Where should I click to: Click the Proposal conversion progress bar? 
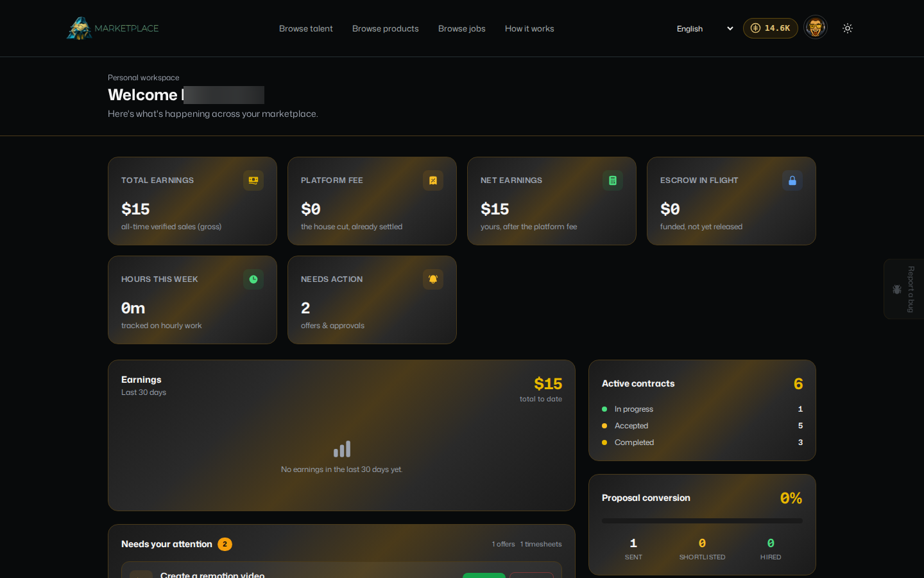(x=702, y=521)
